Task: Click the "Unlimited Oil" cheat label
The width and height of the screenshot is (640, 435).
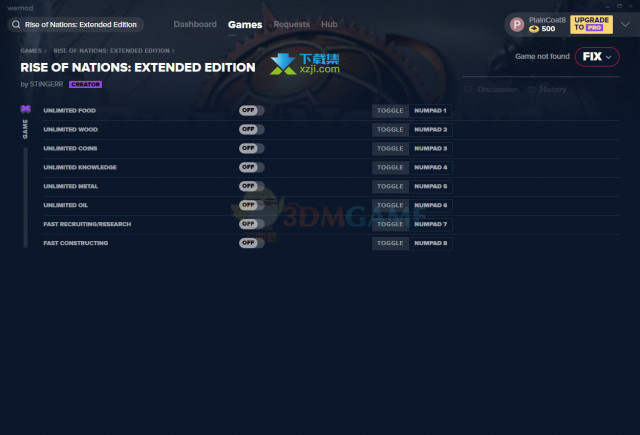Action: [66, 205]
